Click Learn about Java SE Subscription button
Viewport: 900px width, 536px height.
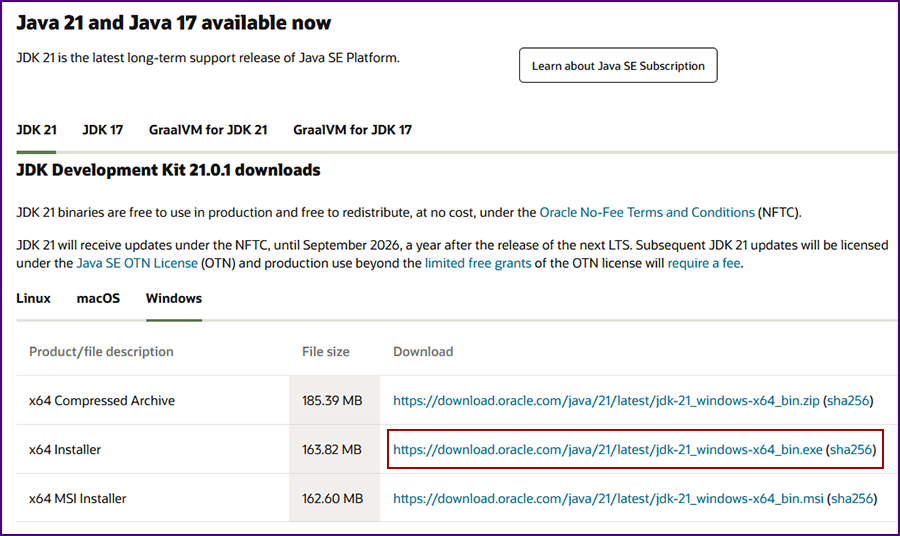pos(618,65)
